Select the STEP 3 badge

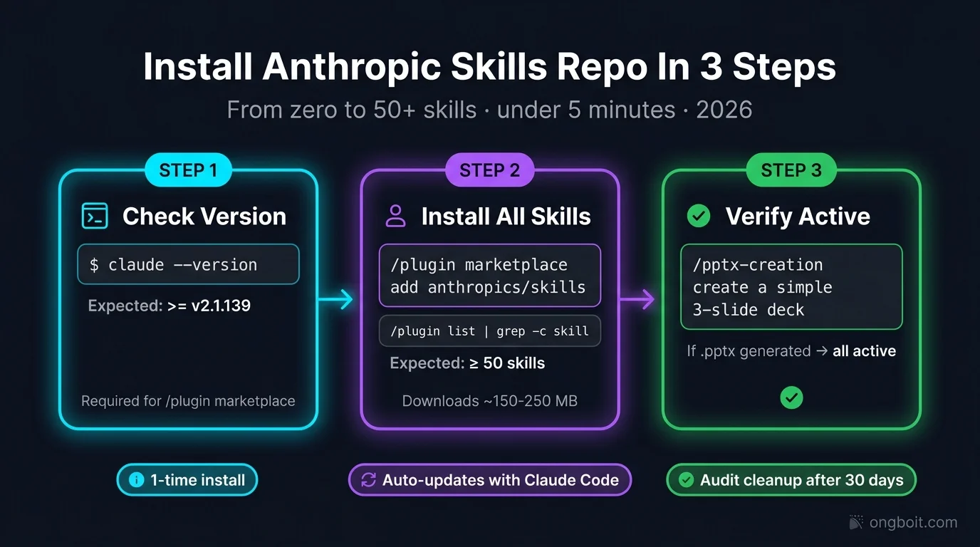[x=791, y=170]
